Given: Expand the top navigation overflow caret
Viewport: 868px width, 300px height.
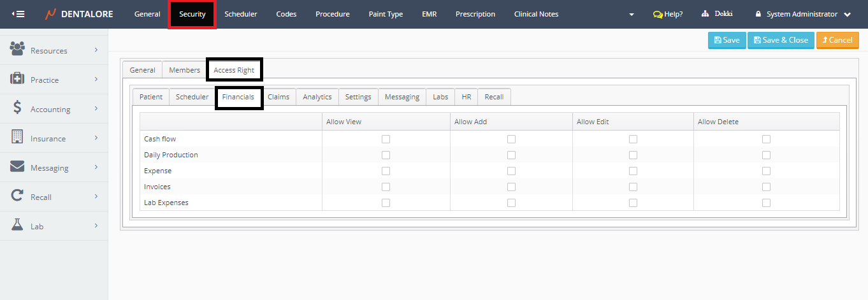Looking at the screenshot, I should pos(632,15).
